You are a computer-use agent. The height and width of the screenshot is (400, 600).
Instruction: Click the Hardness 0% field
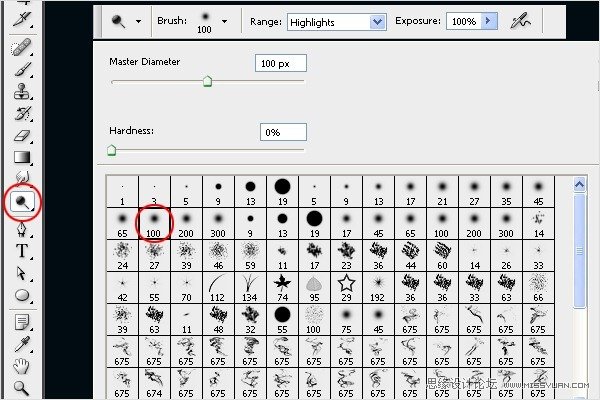(x=283, y=132)
